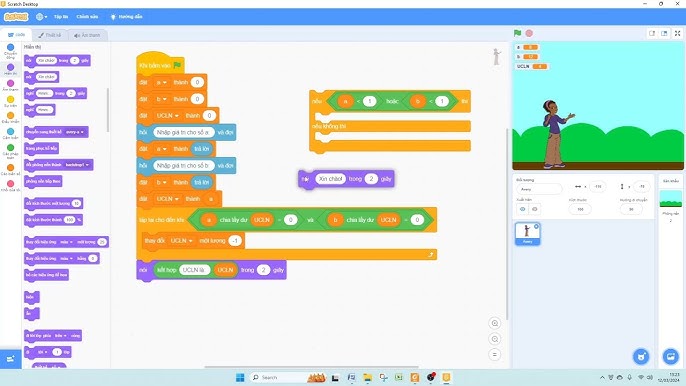Edit the Hướng di chuyển direction field
This screenshot has width=686, height=386.
[x=631, y=209]
